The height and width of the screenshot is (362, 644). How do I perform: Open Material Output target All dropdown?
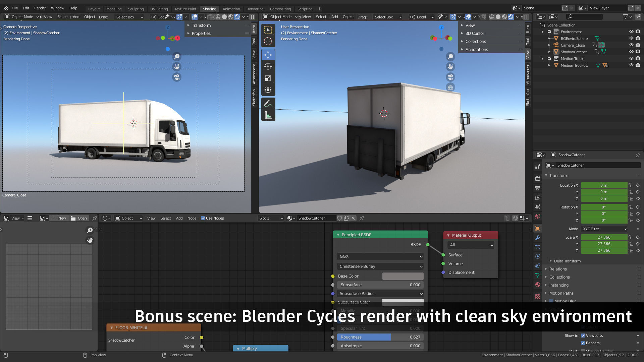pos(471,245)
